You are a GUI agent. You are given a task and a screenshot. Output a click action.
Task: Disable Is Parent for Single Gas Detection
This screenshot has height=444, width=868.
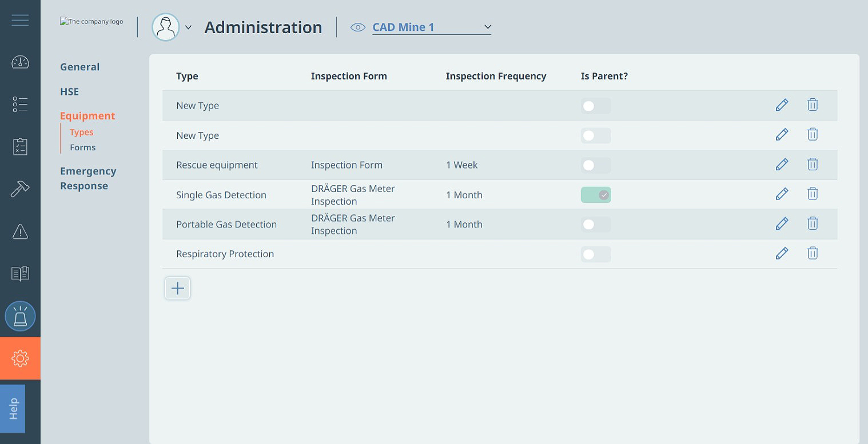coord(596,195)
